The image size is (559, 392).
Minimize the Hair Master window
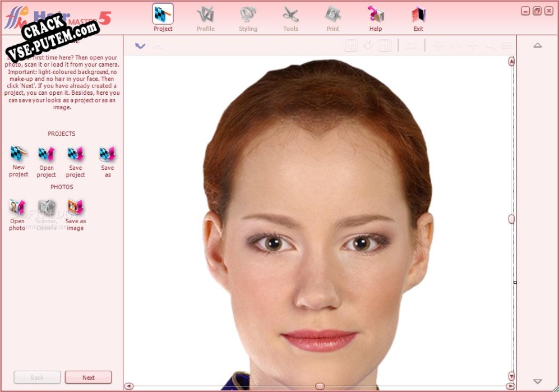(525, 11)
